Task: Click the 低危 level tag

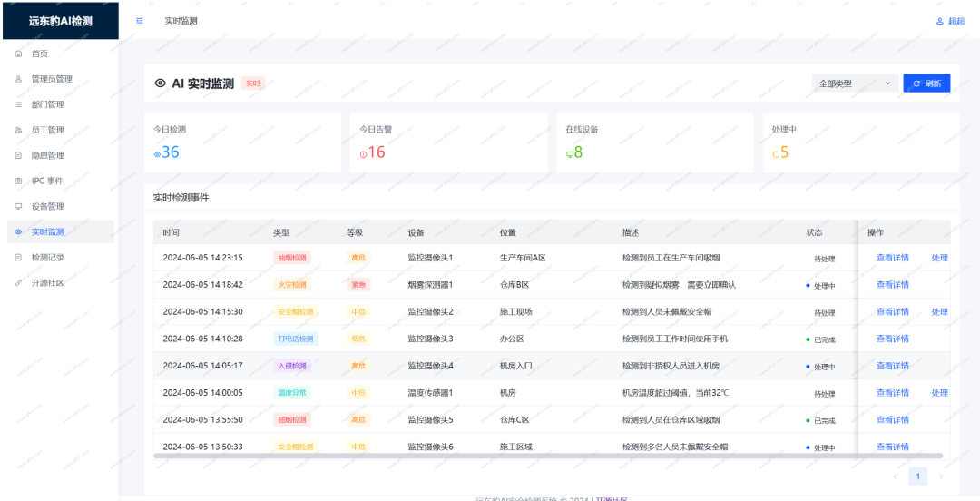Action: click(x=358, y=339)
